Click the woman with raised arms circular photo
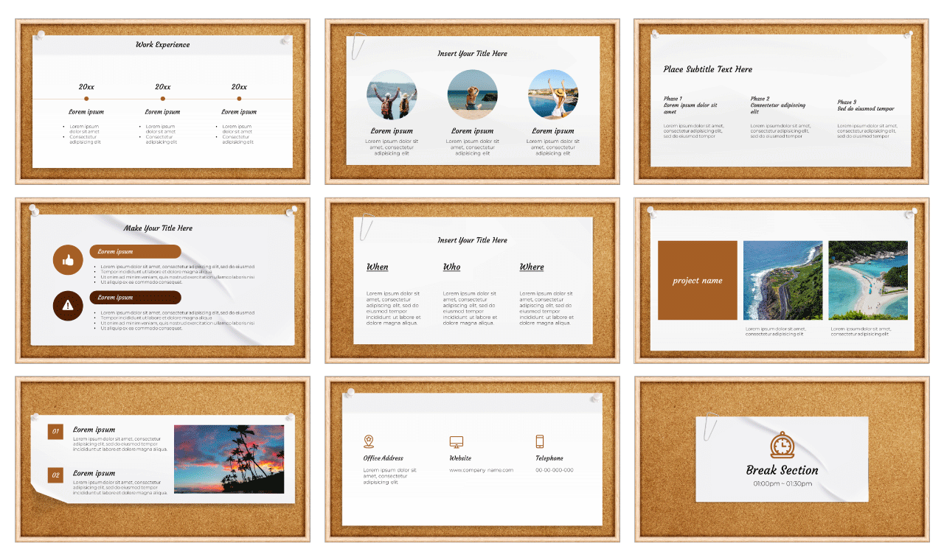This screenshot has height=560, width=944. [553, 95]
